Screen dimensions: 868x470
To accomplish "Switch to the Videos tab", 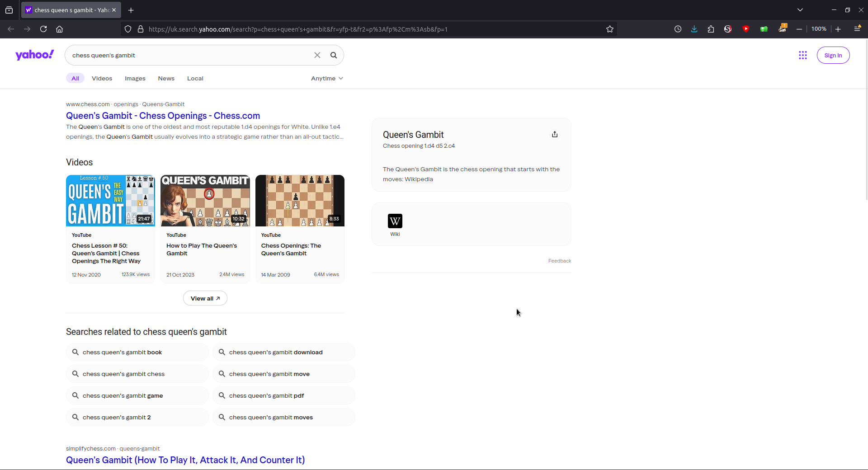I will (x=102, y=78).
